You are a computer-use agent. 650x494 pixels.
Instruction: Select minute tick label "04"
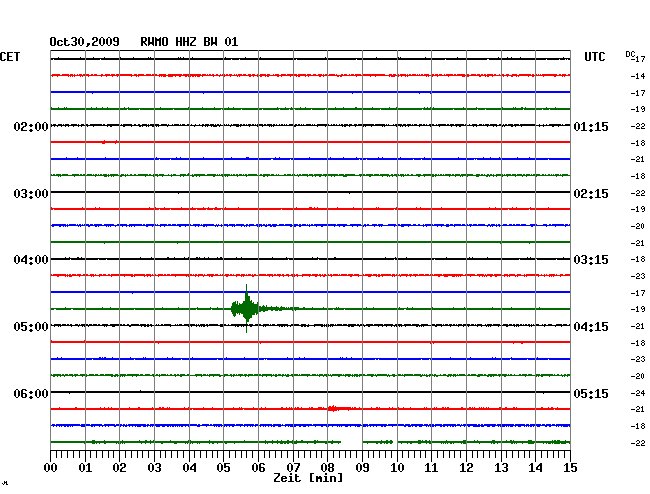(x=189, y=467)
